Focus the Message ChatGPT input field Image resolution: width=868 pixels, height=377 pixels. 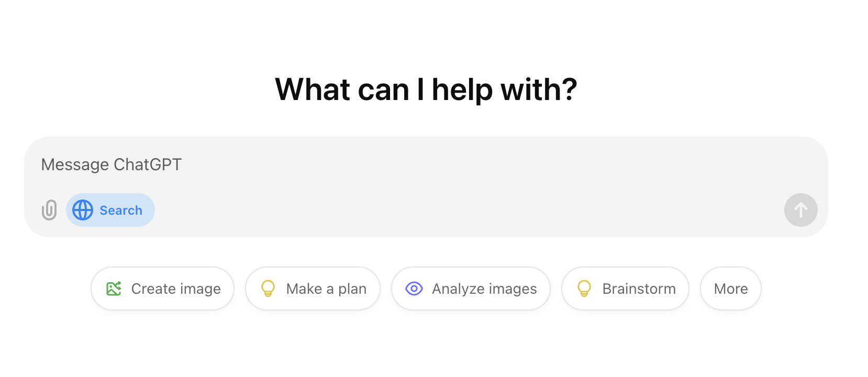(426, 165)
